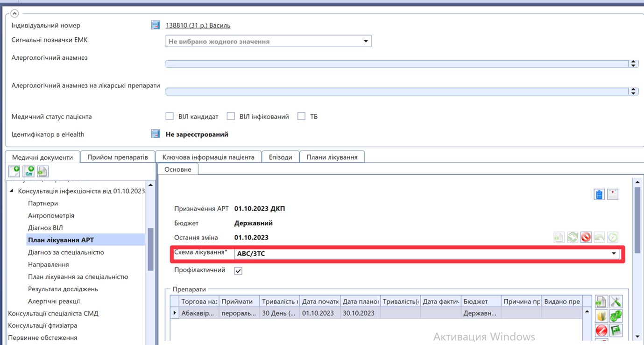This screenshot has width=644, height=345.
Task: Click the tree scrollbar up arrow
Action: pos(150,185)
